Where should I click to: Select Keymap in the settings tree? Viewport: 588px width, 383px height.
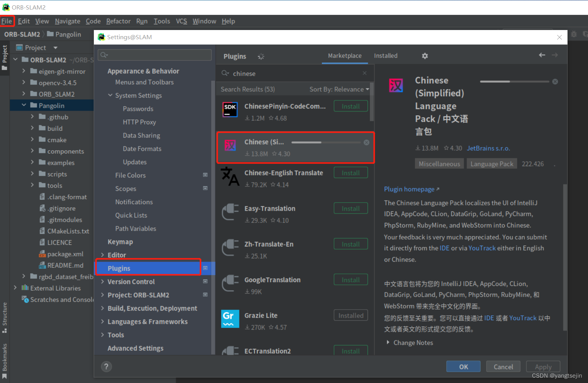click(120, 242)
